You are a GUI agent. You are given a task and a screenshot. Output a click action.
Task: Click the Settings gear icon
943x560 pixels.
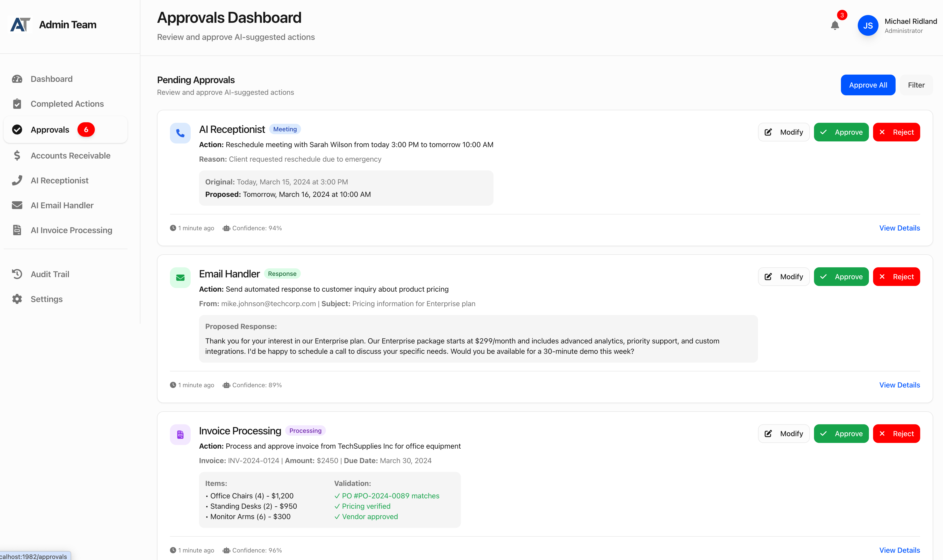tap(17, 299)
